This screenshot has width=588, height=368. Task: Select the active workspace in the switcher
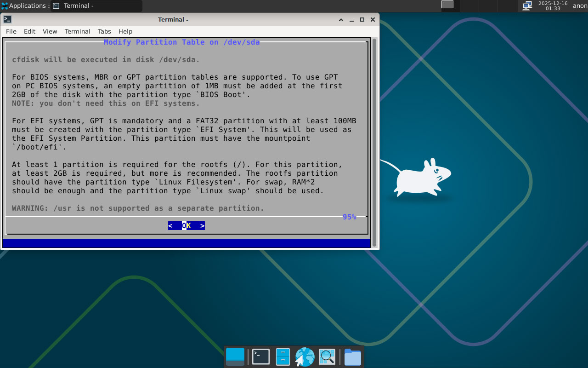tap(447, 5)
